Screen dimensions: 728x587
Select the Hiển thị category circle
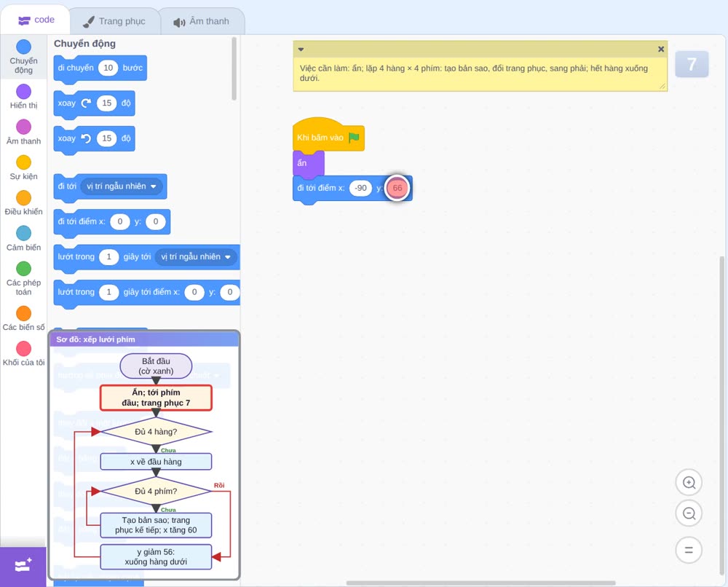click(x=24, y=92)
